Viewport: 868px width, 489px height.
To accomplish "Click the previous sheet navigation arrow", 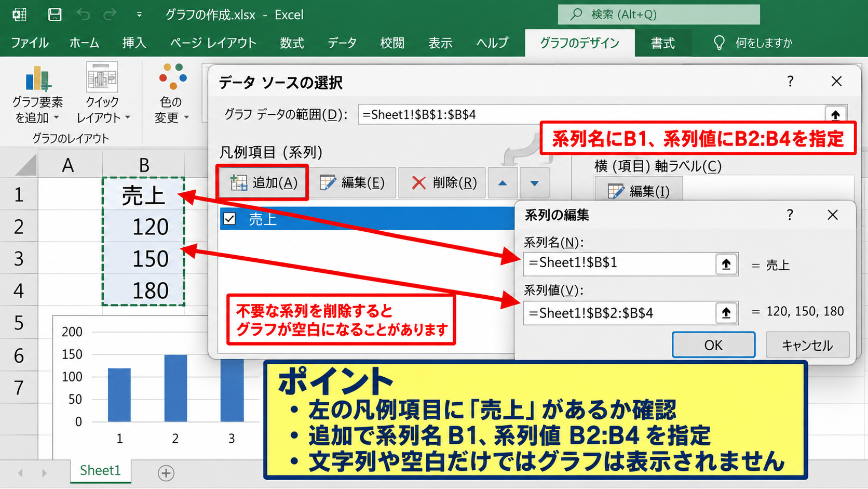I will click(x=21, y=473).
